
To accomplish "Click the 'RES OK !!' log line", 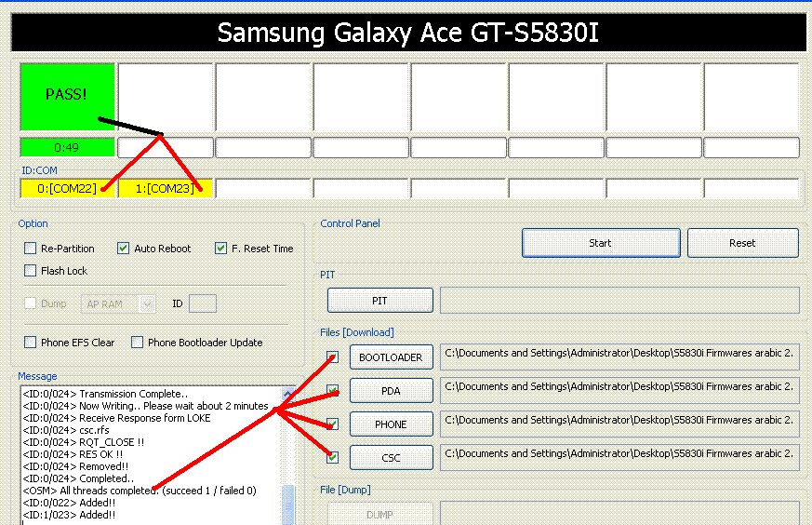I will click(73, 454).
